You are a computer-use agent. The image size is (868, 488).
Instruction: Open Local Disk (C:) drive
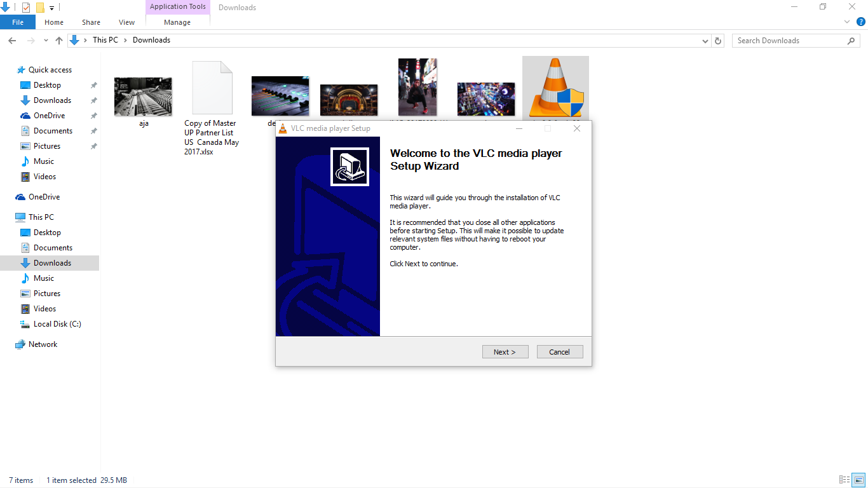click(x=57, y=324)
